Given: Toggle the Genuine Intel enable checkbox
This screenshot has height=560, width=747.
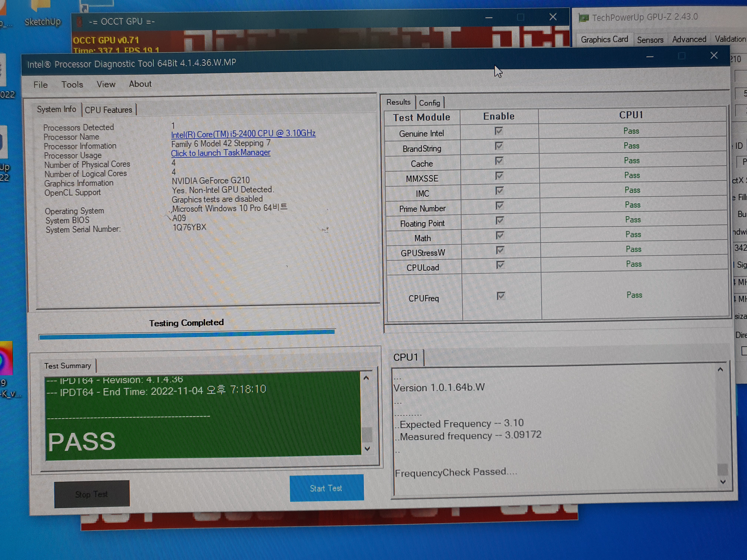Looking at the screenshot, I should click(498, 131).
